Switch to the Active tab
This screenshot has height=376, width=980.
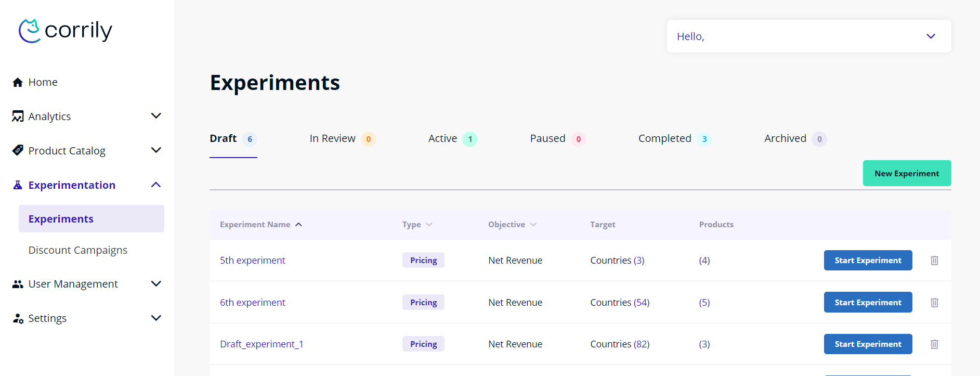[x=452, y=139]
